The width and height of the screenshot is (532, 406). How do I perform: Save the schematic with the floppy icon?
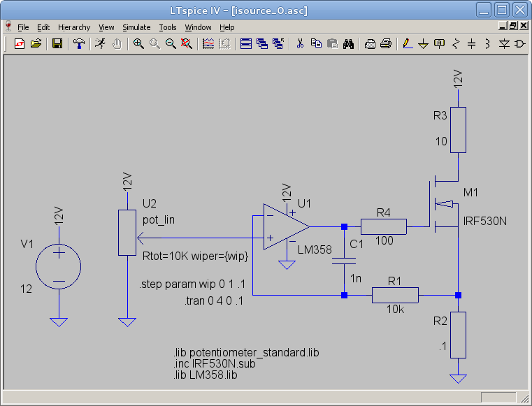(57, 44)
